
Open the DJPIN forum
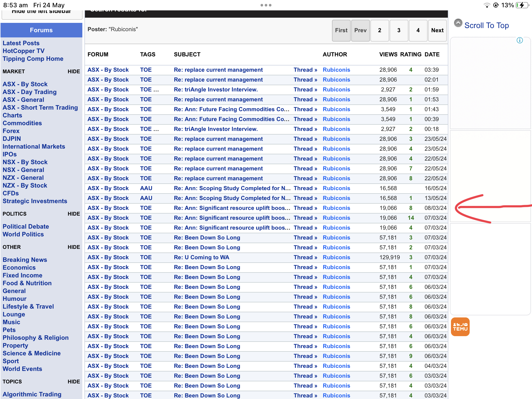click(12, 139)
